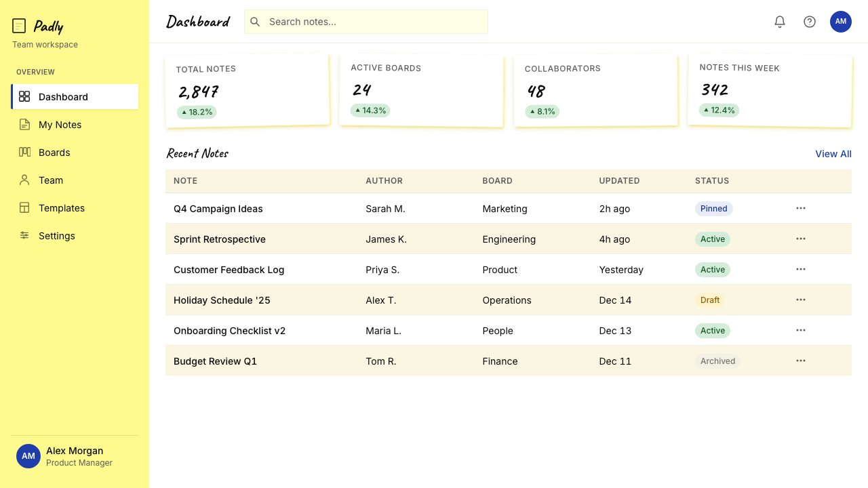Open more options for Onboarding Checklist v2

tap(801, 330)
